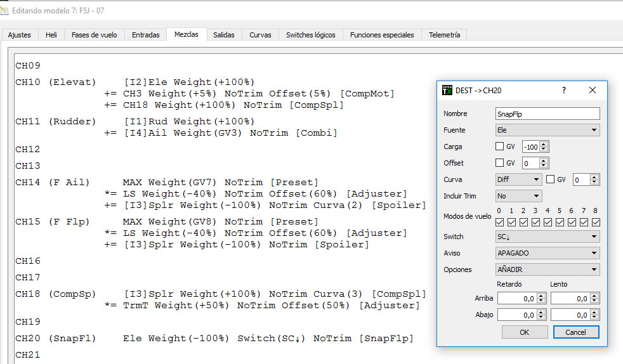Uncheck flight mode 0 checkbox
Viewport: 623px width, 364px height.
pyautogui.click(x=500, y=222)
